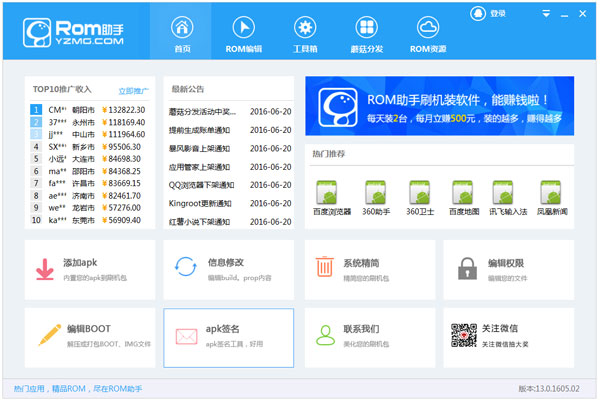Select the 百度地图 app icon
The image size is (600, 401).
pyautogui.click(x=463, y=192)
